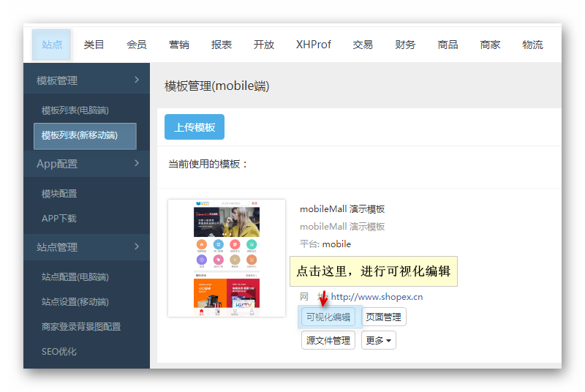Go to the XHProf tab
Viewport: 585px width, 392px height.
[x=313, y=45]
